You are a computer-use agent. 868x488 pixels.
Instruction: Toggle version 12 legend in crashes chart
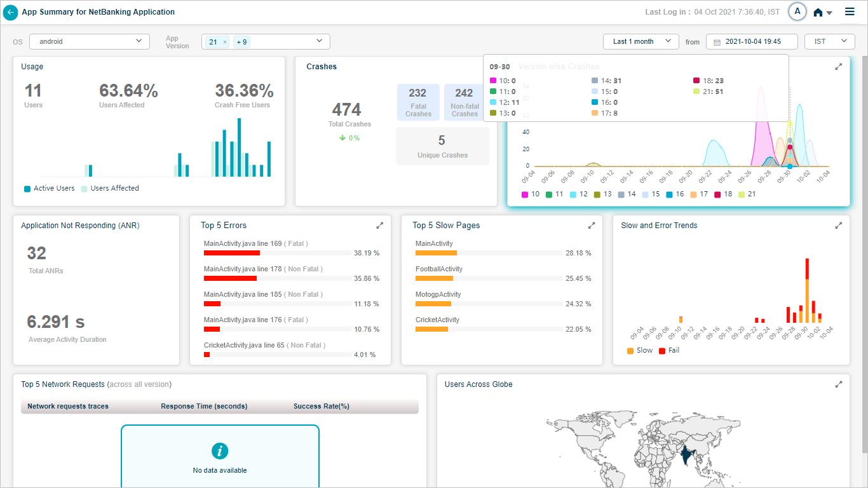579,194
